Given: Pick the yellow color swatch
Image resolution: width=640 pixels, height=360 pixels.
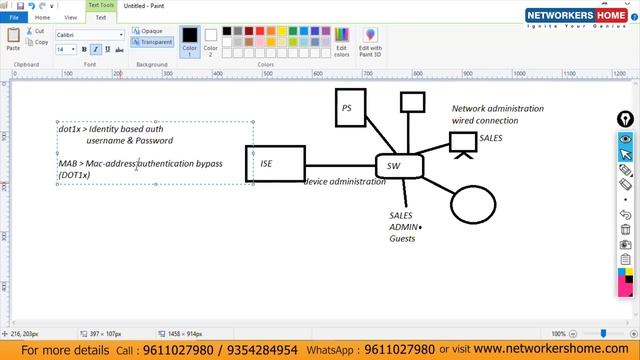Looking at the screenshot, I should click(282, 31).
